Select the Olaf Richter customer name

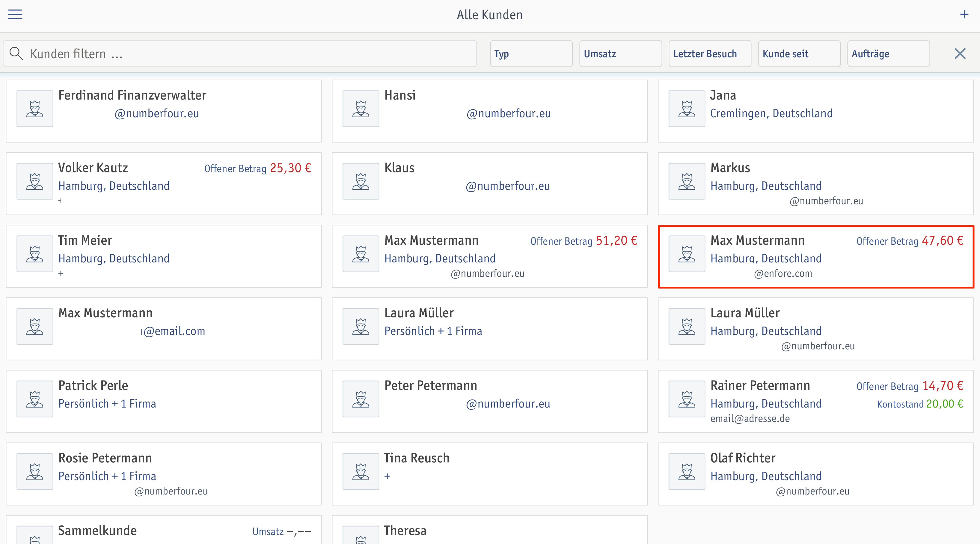(743, 458)
